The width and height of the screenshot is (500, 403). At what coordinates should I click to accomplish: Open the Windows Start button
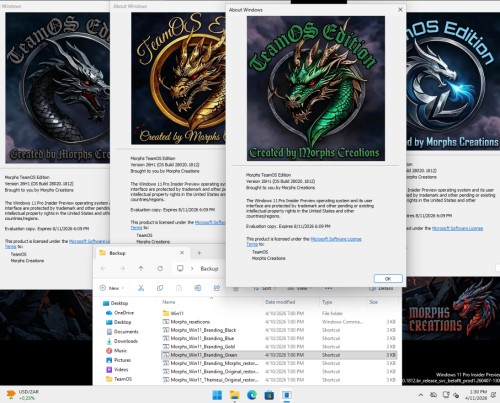pos(217,395)
